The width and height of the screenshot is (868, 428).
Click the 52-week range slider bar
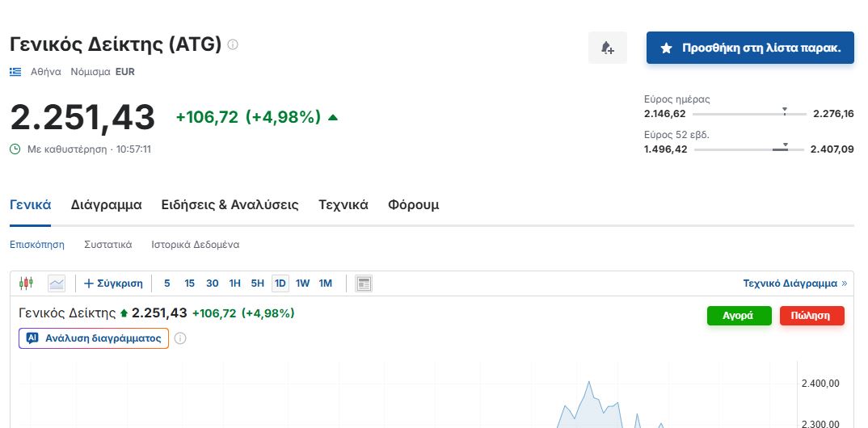748,149
